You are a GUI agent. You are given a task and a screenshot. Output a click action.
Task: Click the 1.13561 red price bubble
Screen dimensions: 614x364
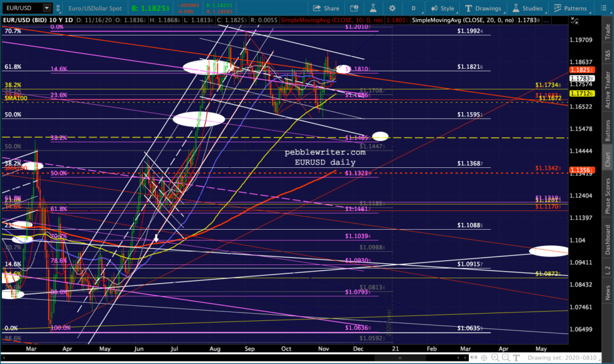(x=582, y=170)
